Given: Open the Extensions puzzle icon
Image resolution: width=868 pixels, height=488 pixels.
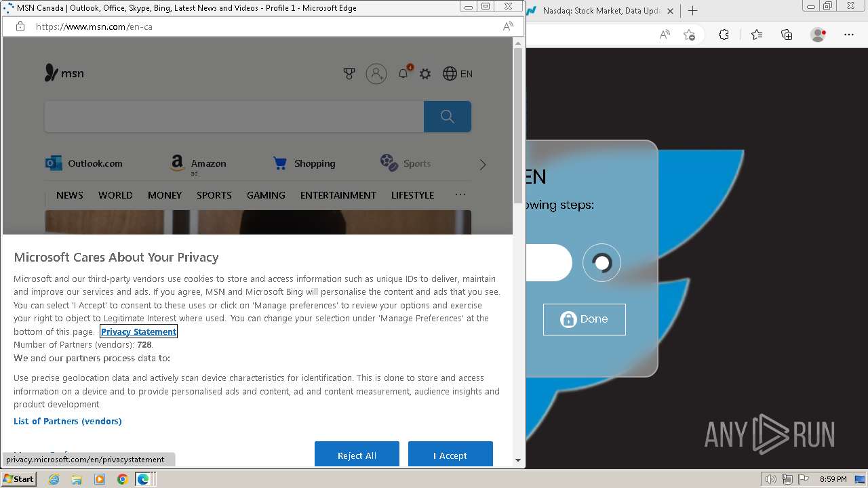Looking at the screenshot, I should click(x=724, y=35).
